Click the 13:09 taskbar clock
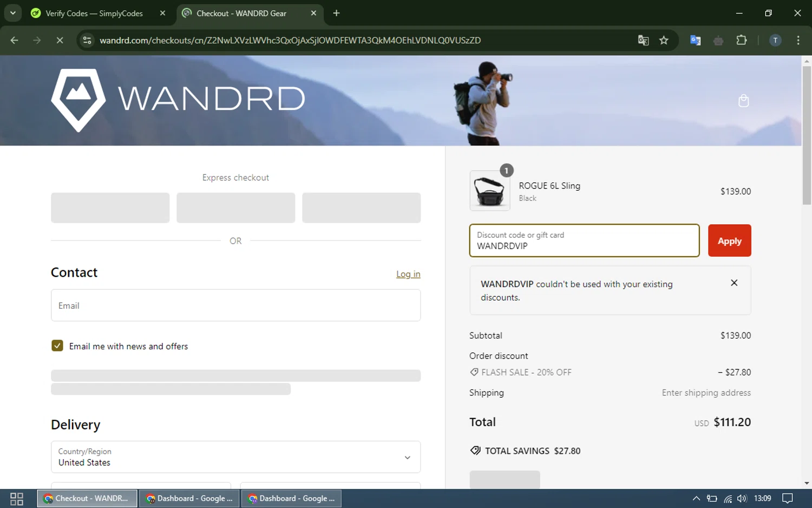Screen dimensions: 812x508 pyautogui.click(x=762, y=498)
